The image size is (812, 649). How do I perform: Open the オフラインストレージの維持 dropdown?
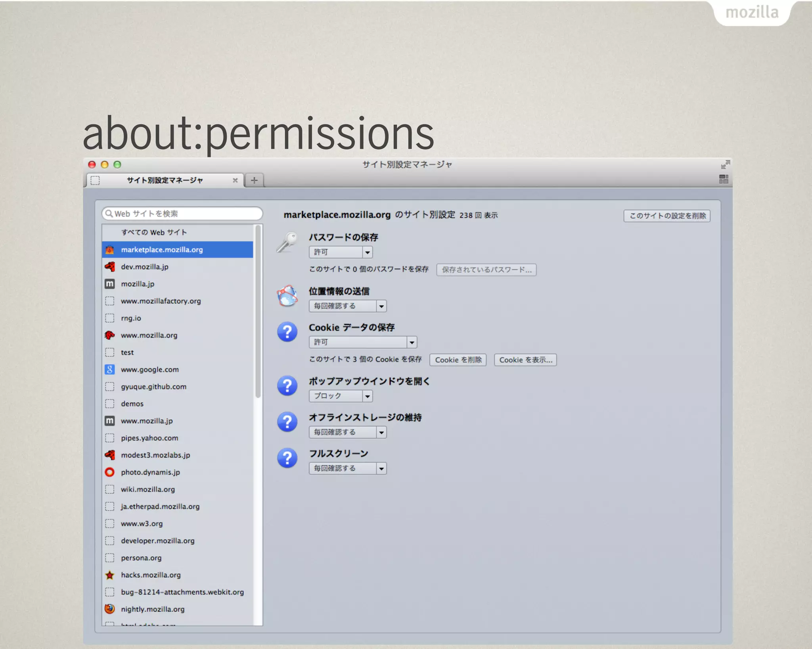tap(348, 432)
